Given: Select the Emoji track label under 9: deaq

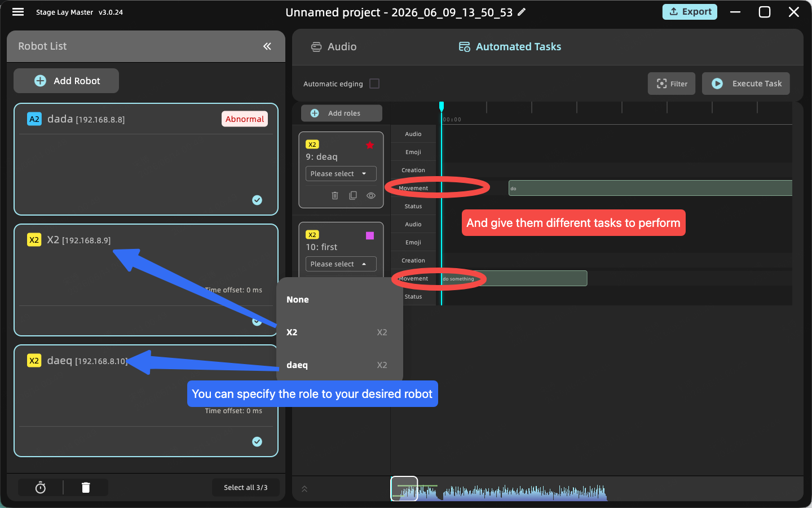Looking at the screenshot, I should [413, 152].
